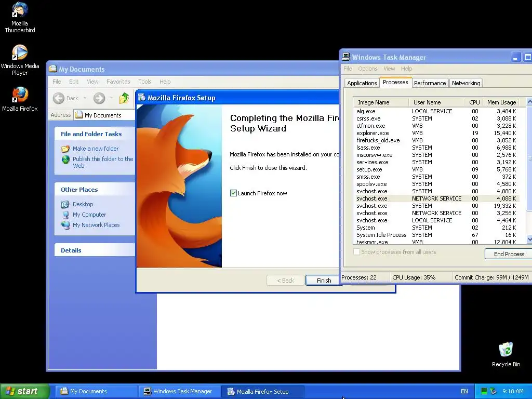The width and height of the screenshot is (532, 399).
Task: Open Edit menu in My Documents
Action: pyautogui.click(x=74, y=82)
